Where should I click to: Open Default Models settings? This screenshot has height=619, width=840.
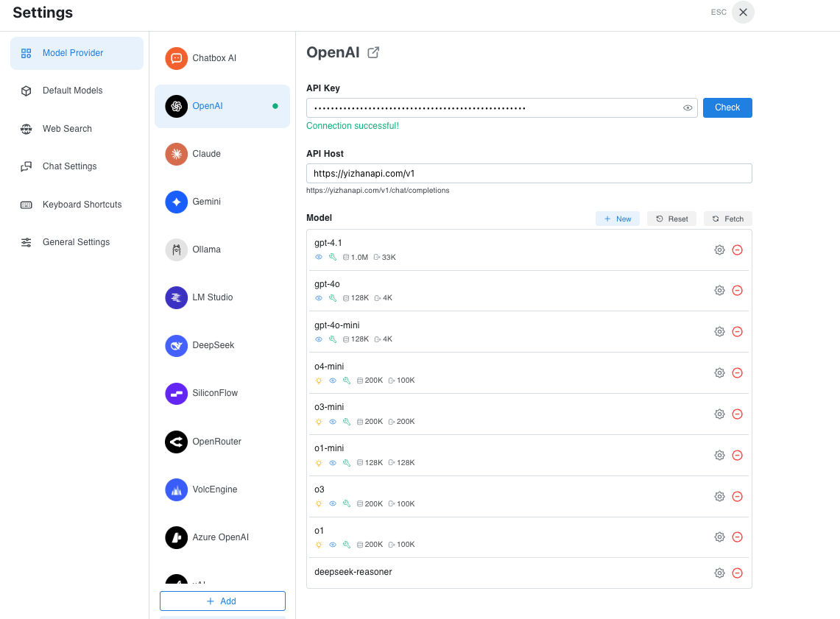pos(77,91)
